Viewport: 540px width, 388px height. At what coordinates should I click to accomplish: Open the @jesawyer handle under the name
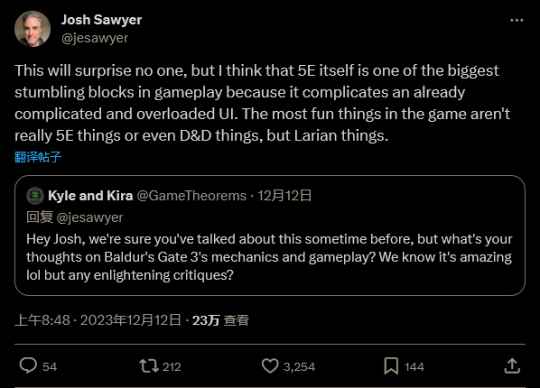click(95, 38)
